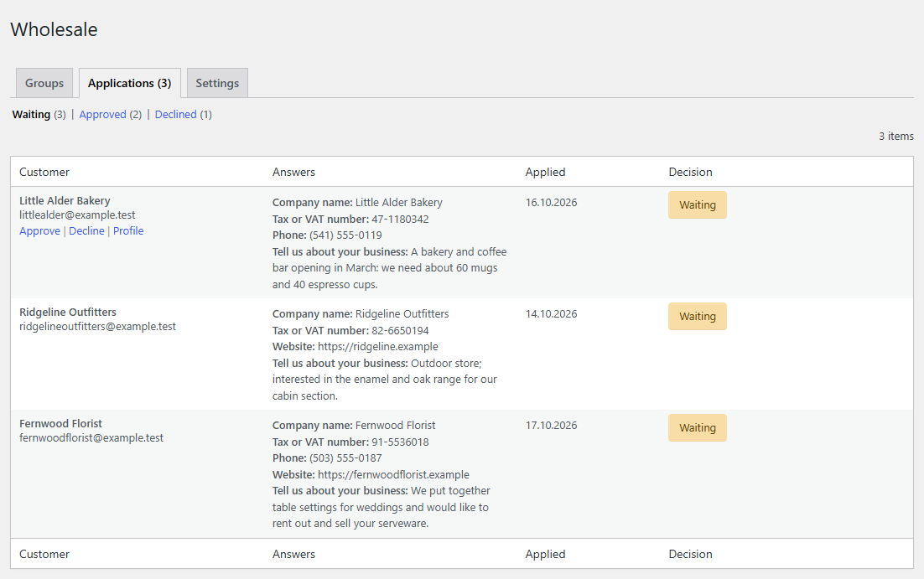Filter by Declined applications
924x579 pixels.
175,114
